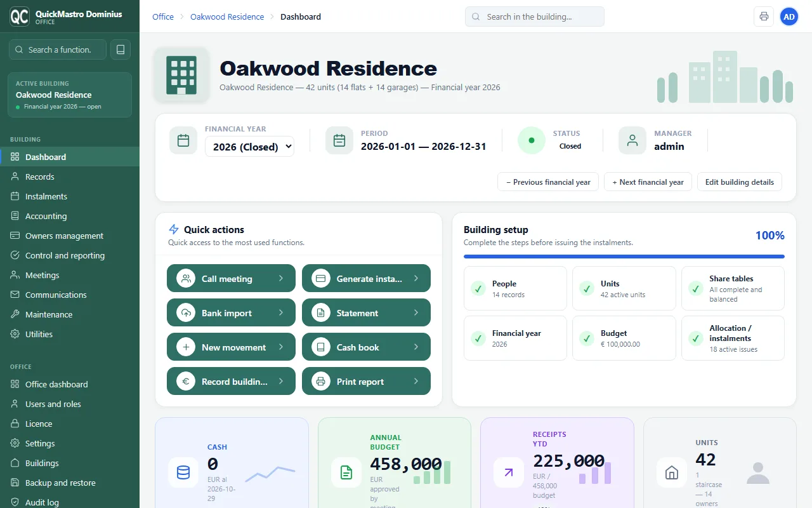Screen dimensions: 812x508
Task: Go to the Next financial year
Action: (x=648, y=182)
